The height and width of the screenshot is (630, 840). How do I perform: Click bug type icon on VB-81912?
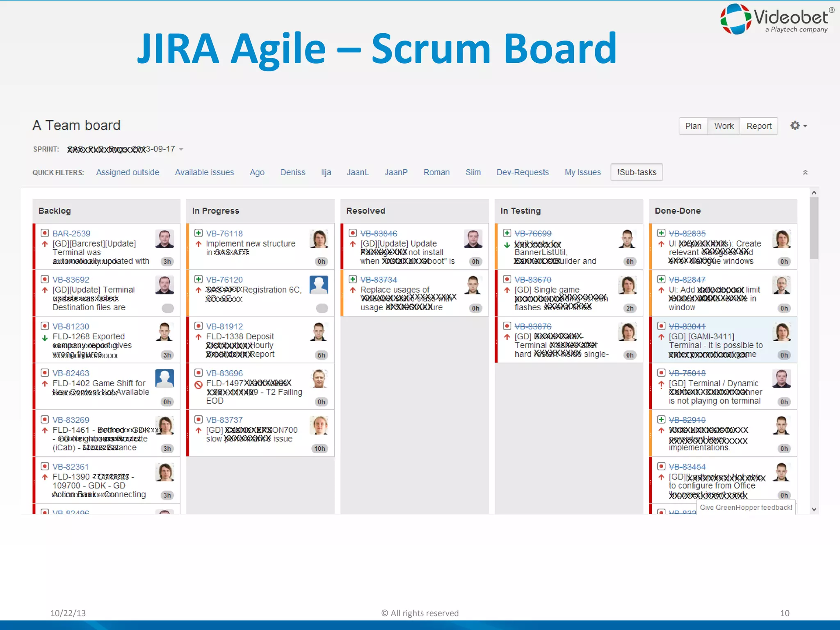199,326
